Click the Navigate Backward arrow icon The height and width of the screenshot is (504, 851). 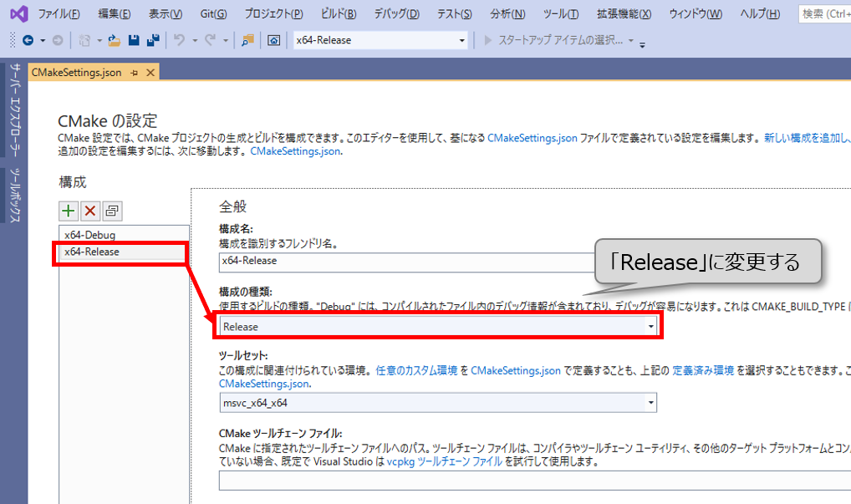tap(28, 40)
